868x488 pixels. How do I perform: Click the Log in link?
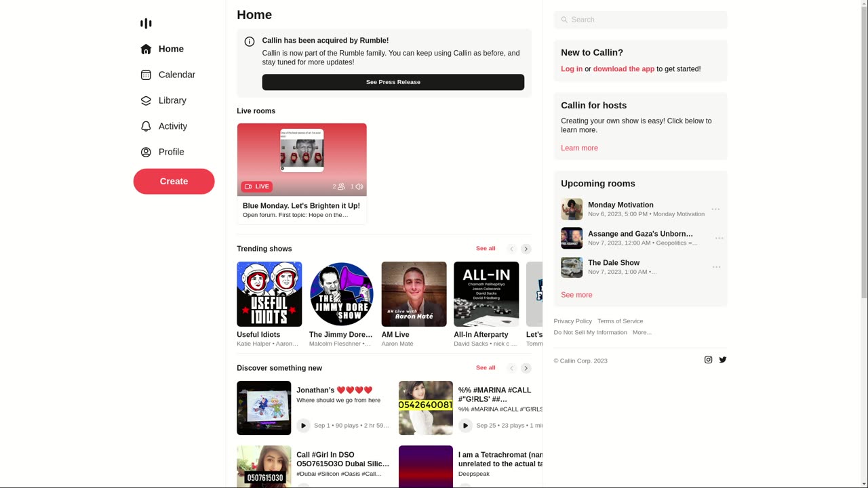pyautogui.click(x=572, y=69)
